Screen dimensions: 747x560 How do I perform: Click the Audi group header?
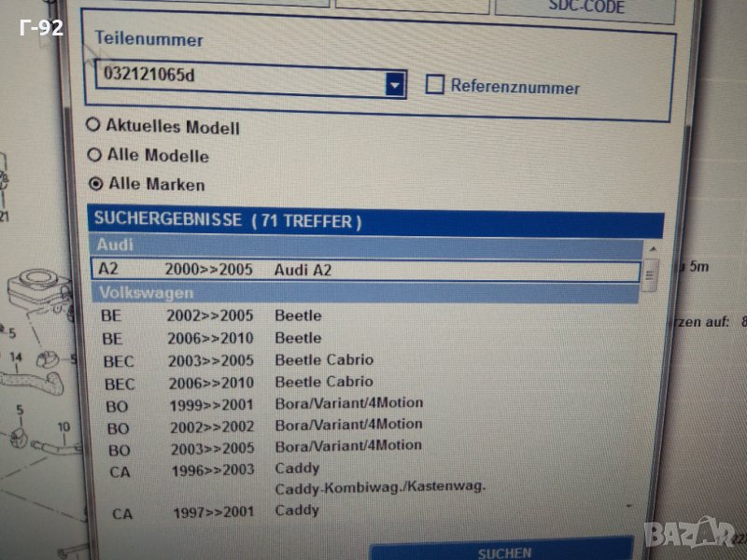point(364,246)
